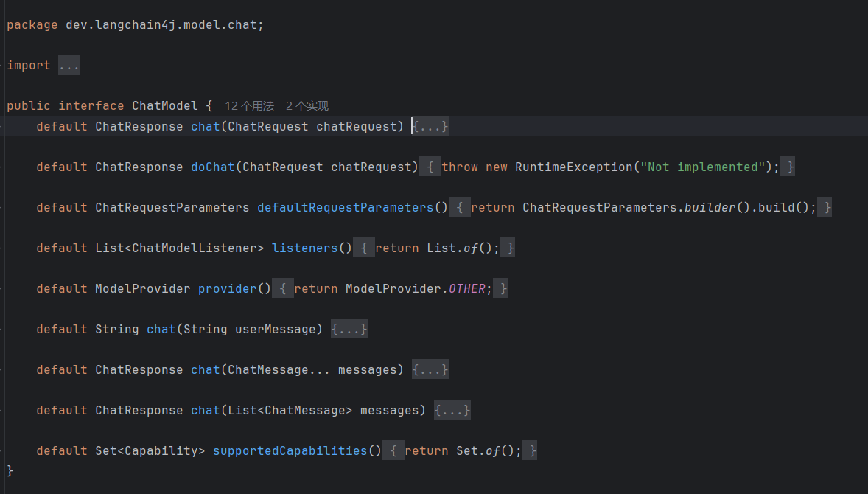Click the listeners method name
The width and height of the screenshot is (868, 494).
point(304,248)
